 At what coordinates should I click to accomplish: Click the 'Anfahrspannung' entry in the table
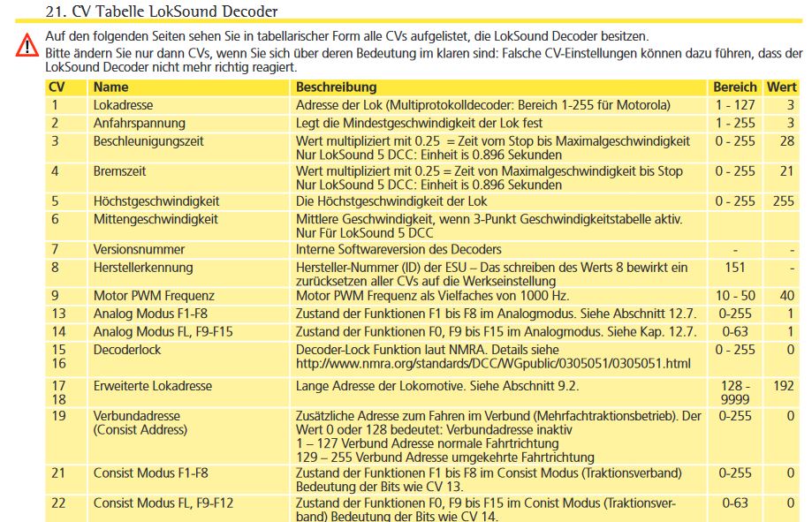139,123
